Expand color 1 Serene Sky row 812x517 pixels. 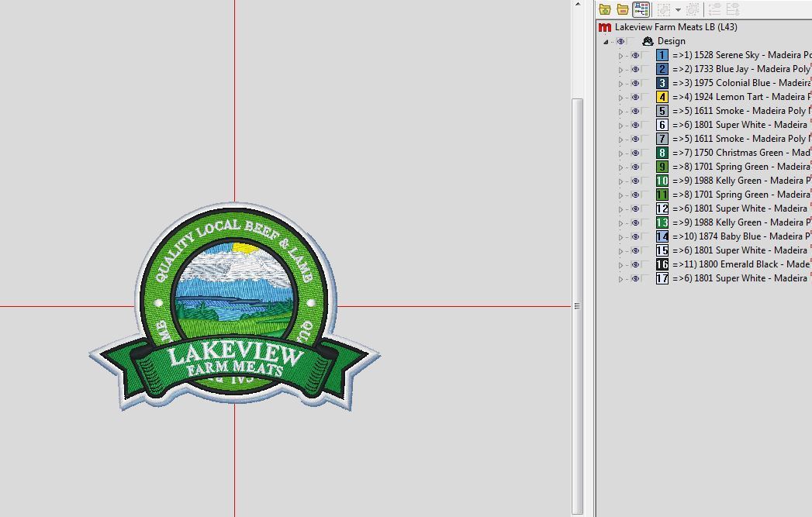620,55
